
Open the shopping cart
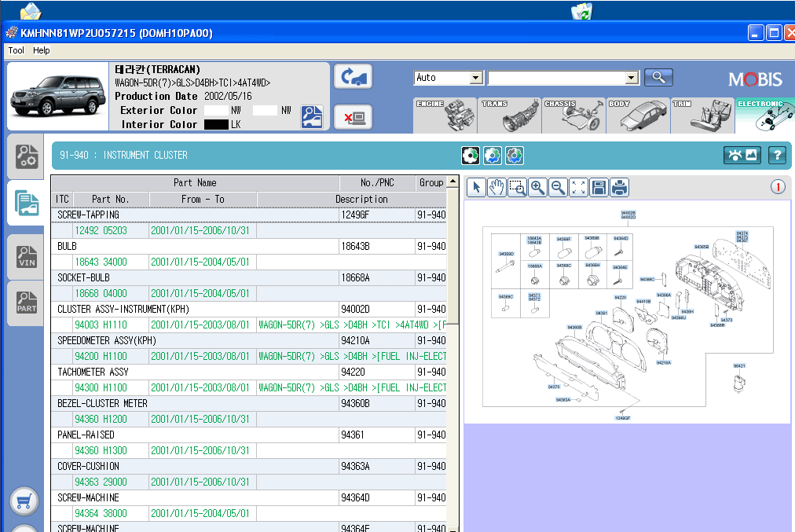(x=25, y=501)
